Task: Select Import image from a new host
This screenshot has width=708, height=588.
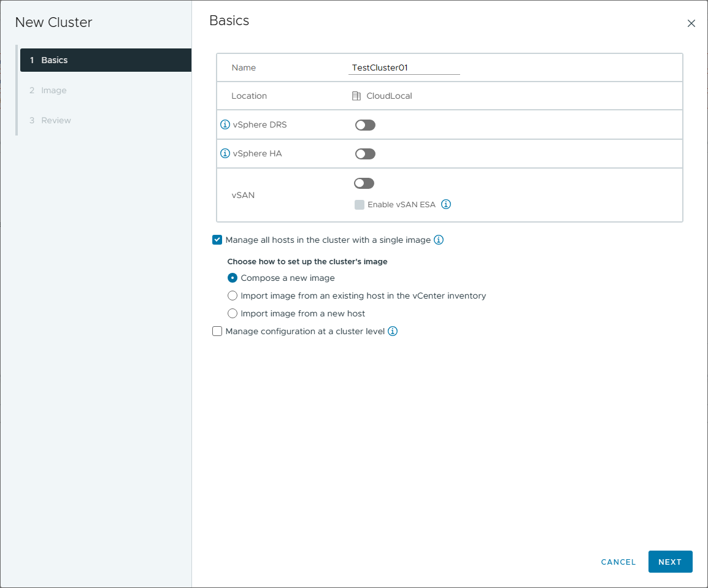Action: pos(233,314)
